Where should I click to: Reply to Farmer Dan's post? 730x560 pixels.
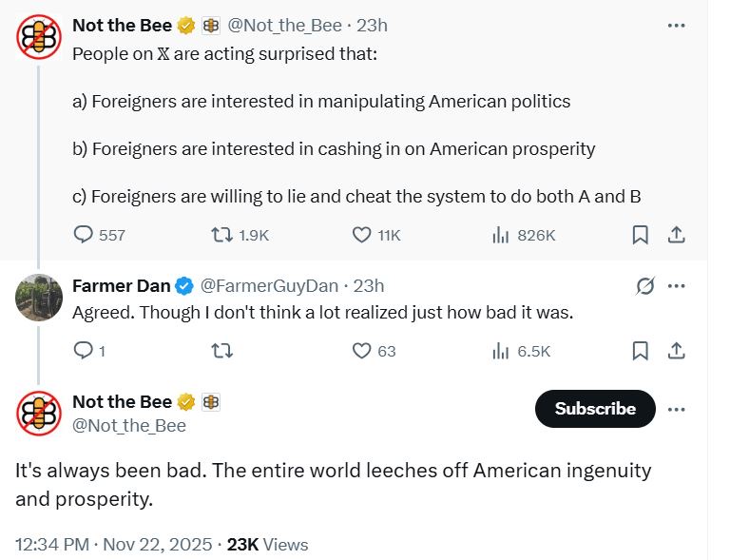pos(85,351)
